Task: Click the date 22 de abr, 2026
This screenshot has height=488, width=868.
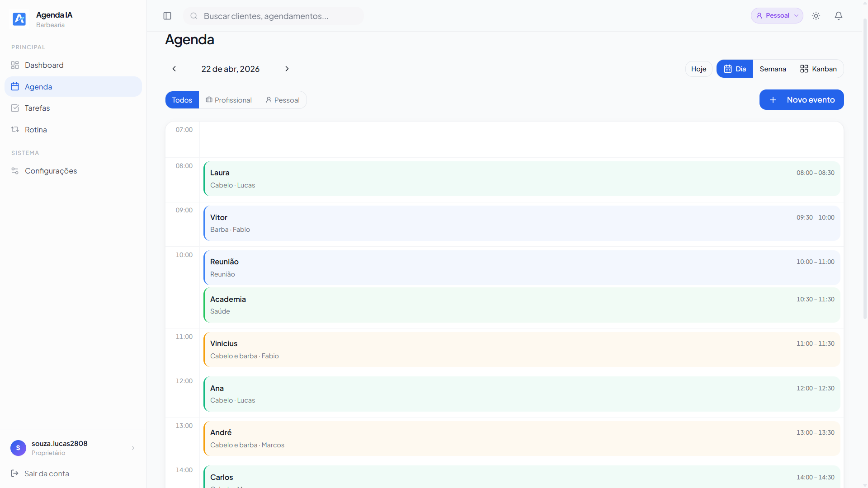Action: coord(231,69)
